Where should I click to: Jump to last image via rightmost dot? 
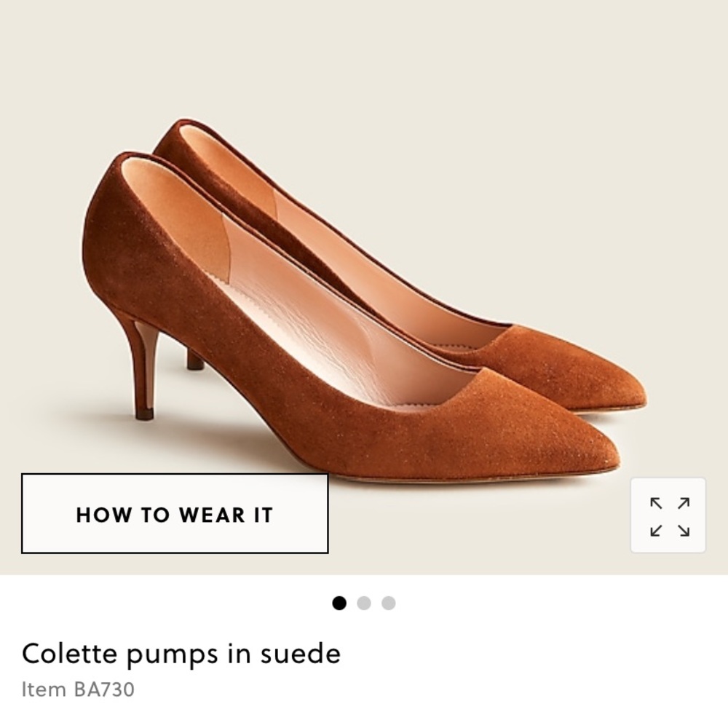point(387,603)
